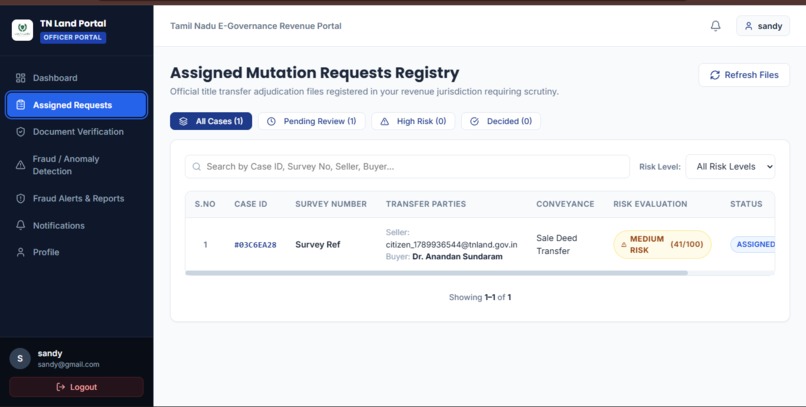Image resolution: width=806 pixels, height=407 pixels.
Task: Click the Profile person icon in sidebar
Action: (x=21, y=252)
